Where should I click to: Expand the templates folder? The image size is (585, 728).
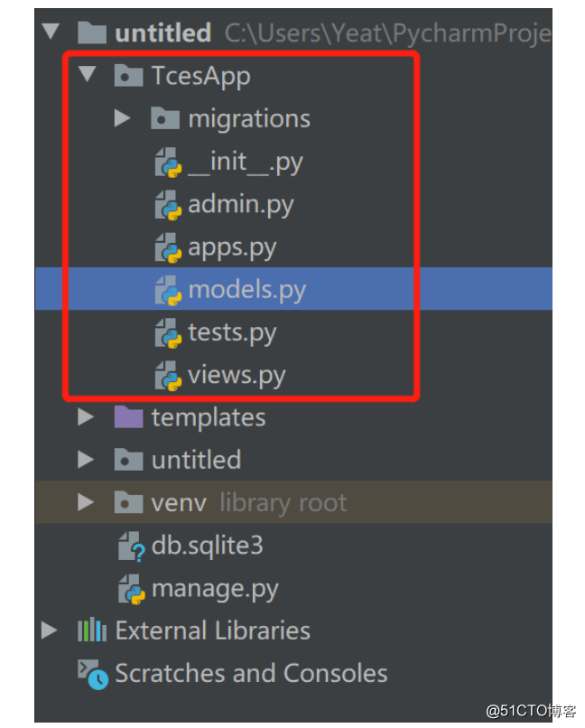(x=86, y=416)
